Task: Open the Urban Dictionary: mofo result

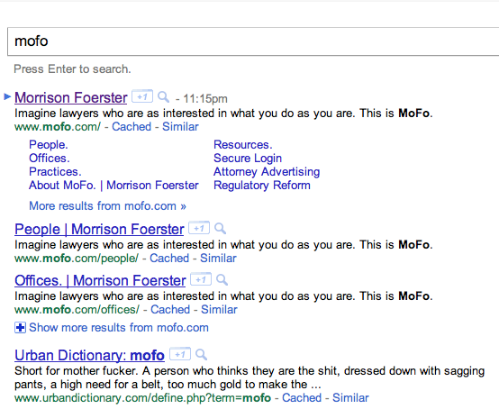Action: pyautogui.click(x=89, y=355)
